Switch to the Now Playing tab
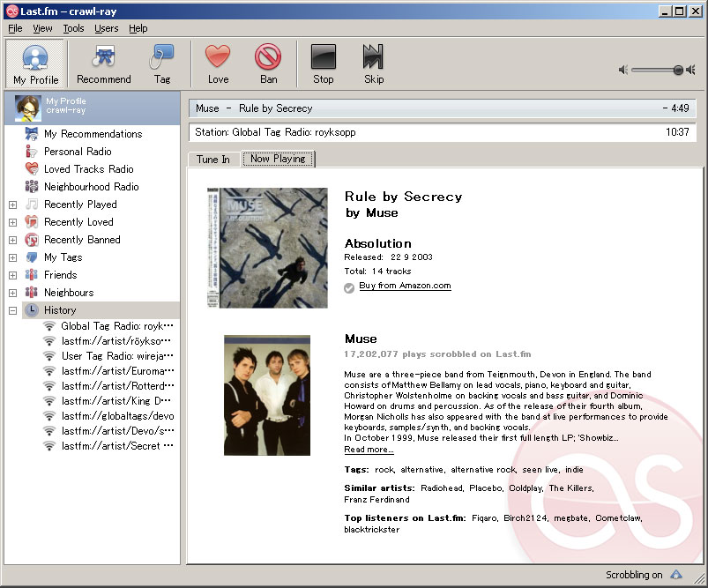 tap(278, 159)
